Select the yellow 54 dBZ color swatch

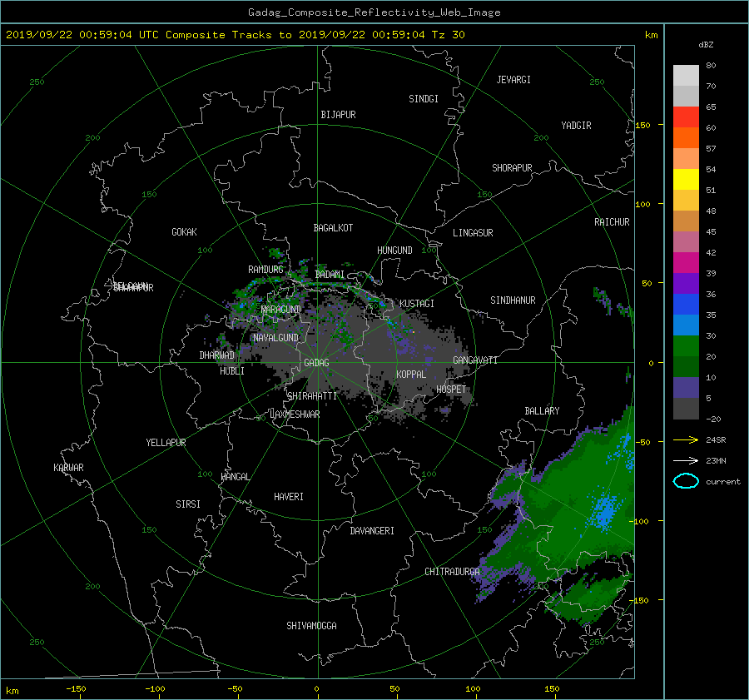(x=686, y=179)
